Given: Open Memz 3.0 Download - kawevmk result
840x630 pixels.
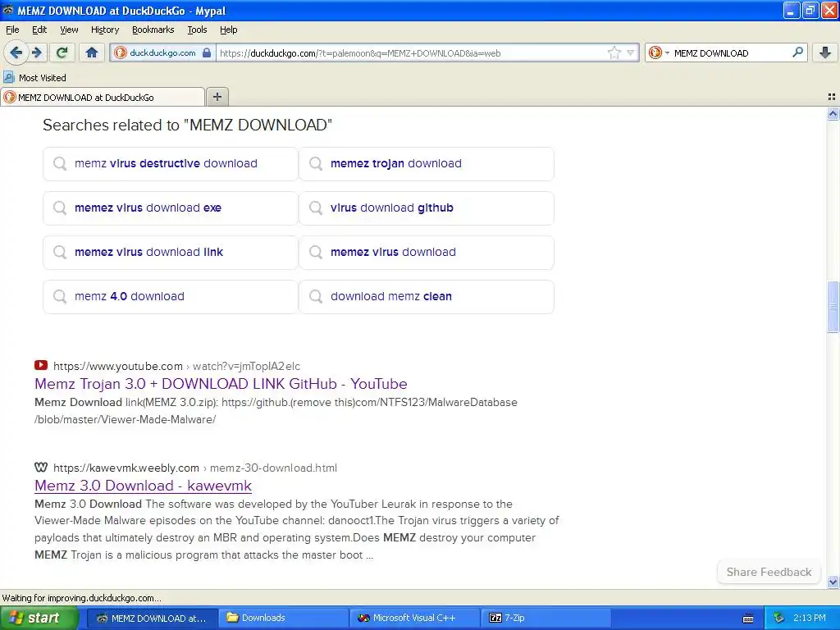Looking at the screenshot, I should click(143, 486).
